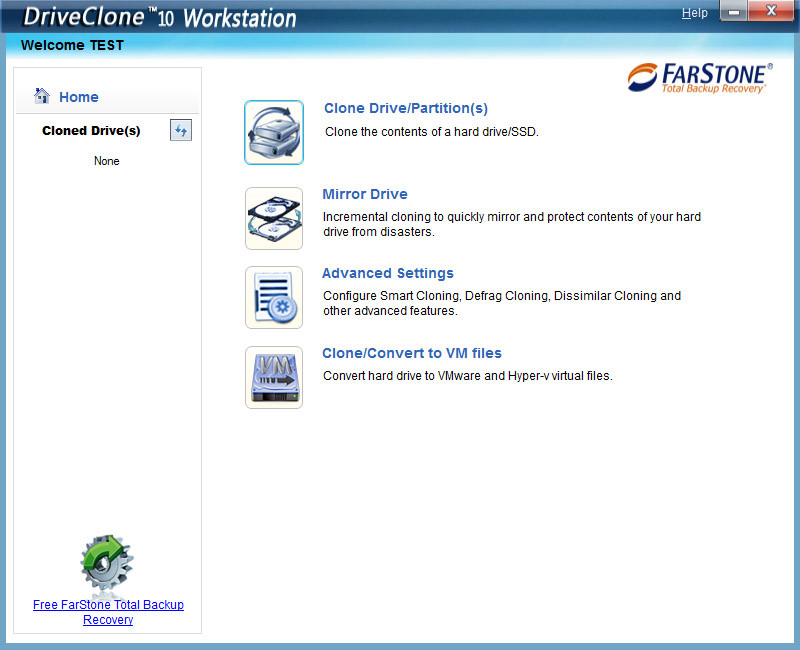The image size is (800, 650).
Task: Close the DriveClone window
Action: click(x=771, y=11)
